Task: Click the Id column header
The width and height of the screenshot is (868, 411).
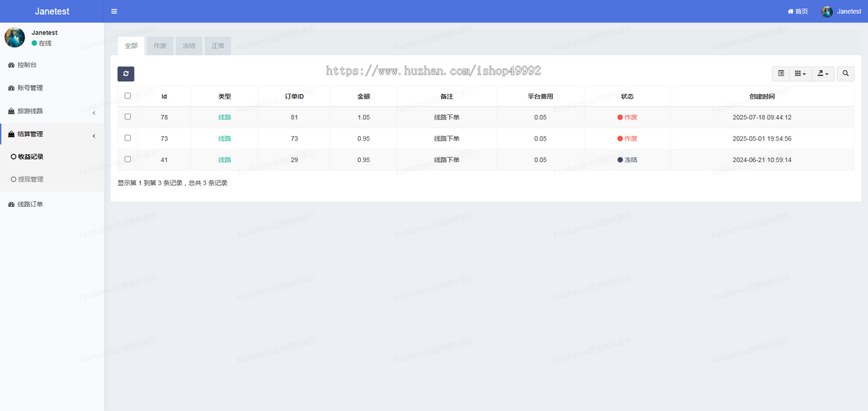Action: point(164,96)
